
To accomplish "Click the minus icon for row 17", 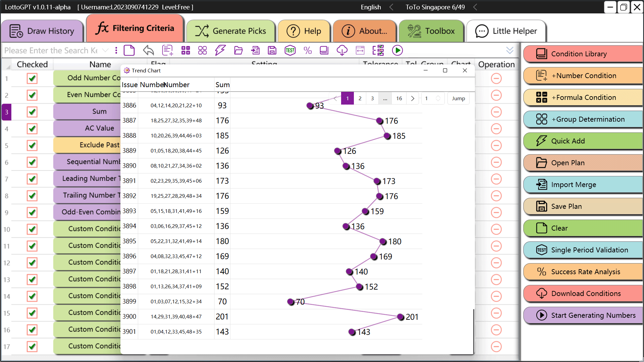I will coord(496,347).
